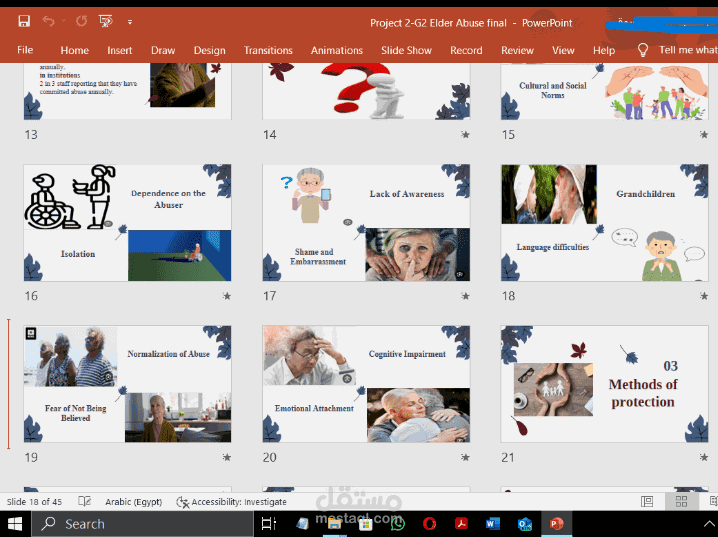Viewport: 718px width, 537px height.
Task: Open the Undo history dropdown arrow
Action: (64, 21)
